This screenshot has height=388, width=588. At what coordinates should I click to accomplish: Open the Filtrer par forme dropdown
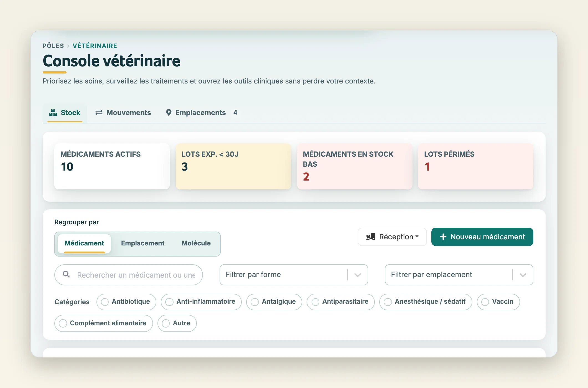coord(294,275)
